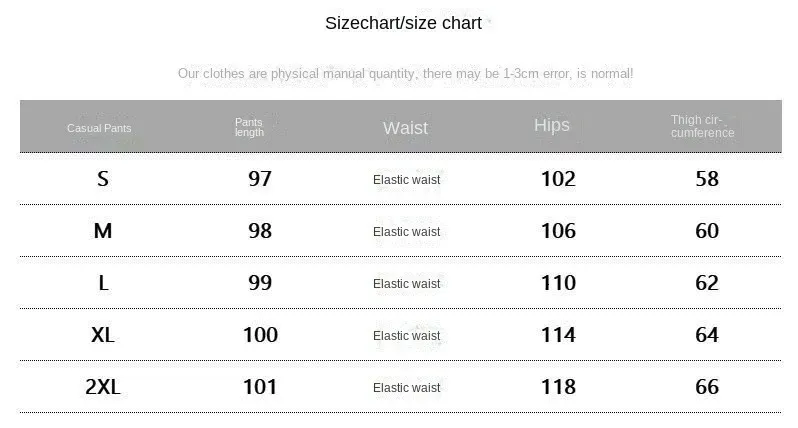Select the XL size row label
The width and height of the screenshot is (798, 428).
pos(103,335)
